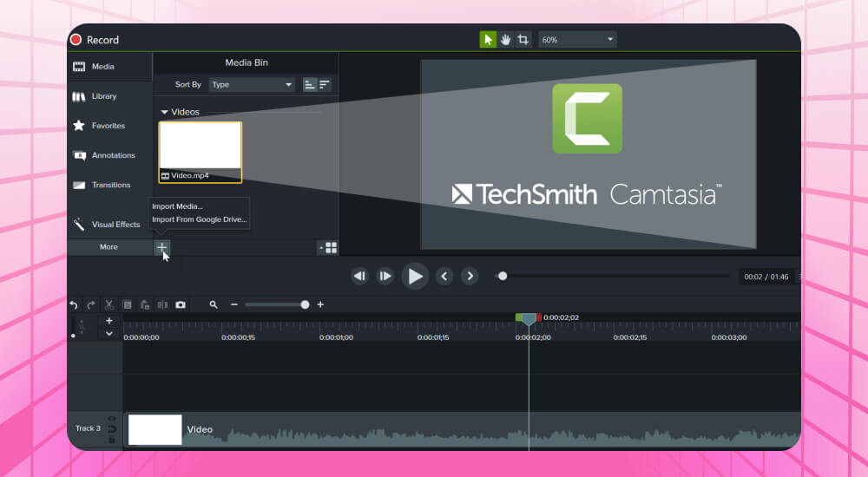Select the Crop tool

523,39
